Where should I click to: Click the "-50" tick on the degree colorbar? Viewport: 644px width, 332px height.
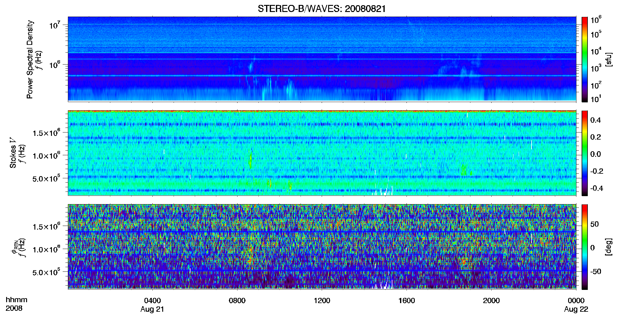[596, 272]
